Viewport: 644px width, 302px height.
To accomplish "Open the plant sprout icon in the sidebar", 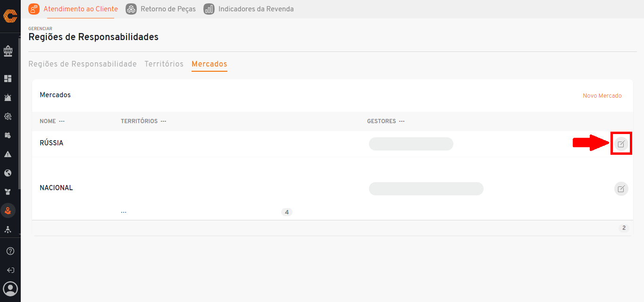I will coord(8,192).
